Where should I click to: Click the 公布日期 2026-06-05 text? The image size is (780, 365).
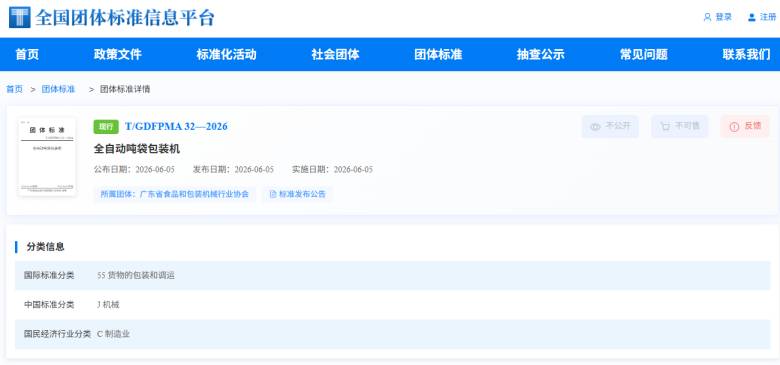(134, 170)
